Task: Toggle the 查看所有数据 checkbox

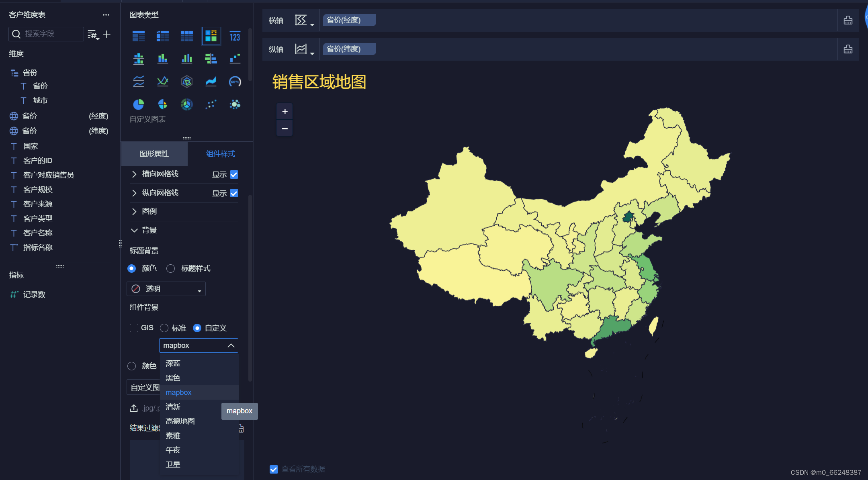Action: tap(274, 469)
